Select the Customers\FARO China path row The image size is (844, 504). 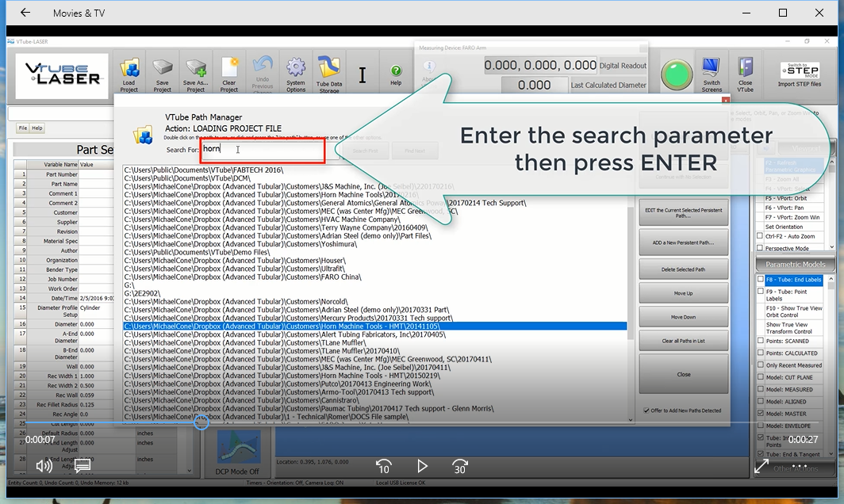pyautogui.click(x=374, y=277)
